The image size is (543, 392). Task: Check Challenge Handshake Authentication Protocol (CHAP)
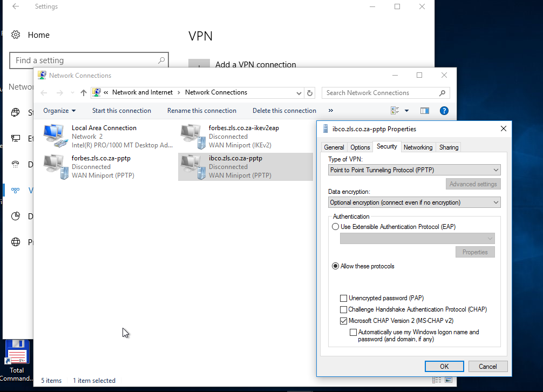344,309
